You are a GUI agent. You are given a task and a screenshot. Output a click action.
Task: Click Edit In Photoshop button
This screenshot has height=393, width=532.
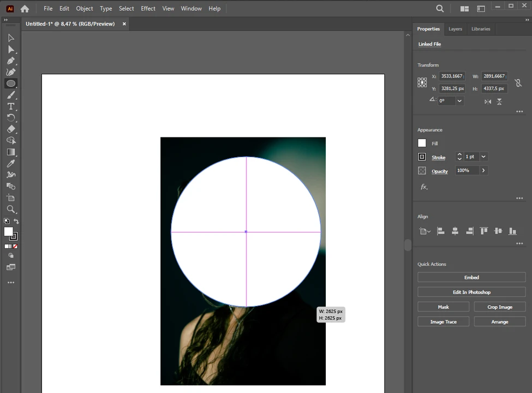[x=471, y=292]
